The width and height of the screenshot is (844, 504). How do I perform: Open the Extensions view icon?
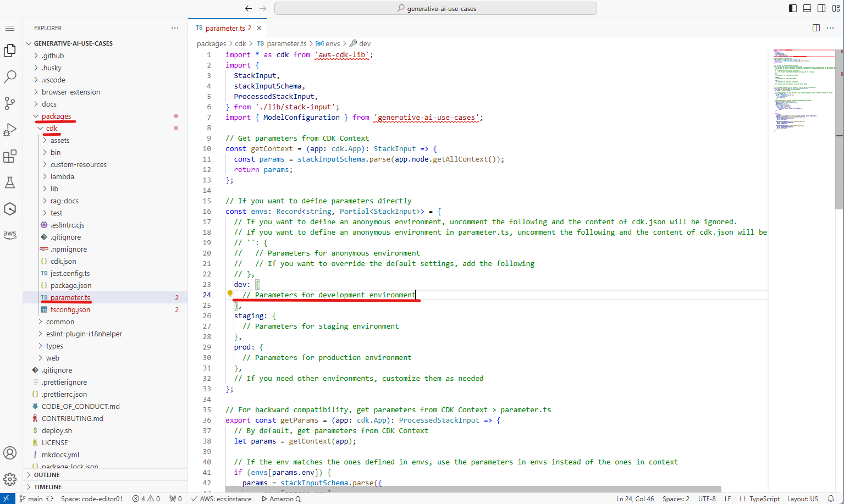pos(10,156)
